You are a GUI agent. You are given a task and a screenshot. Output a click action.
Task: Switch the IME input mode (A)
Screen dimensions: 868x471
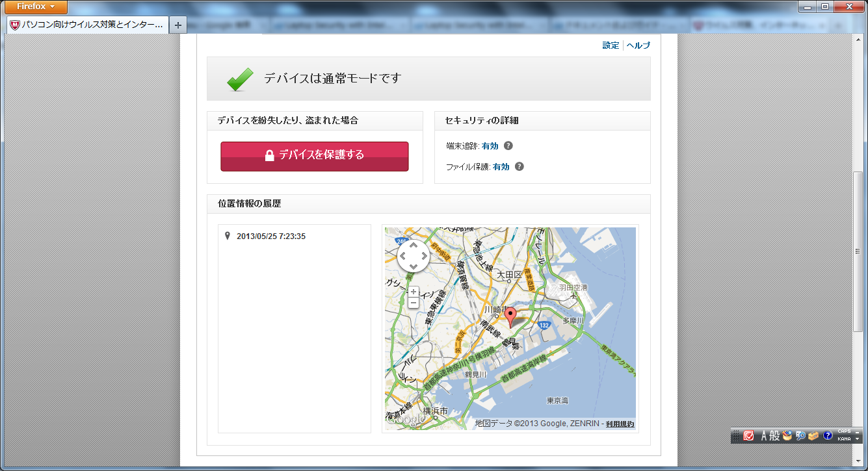click(765, 436)
